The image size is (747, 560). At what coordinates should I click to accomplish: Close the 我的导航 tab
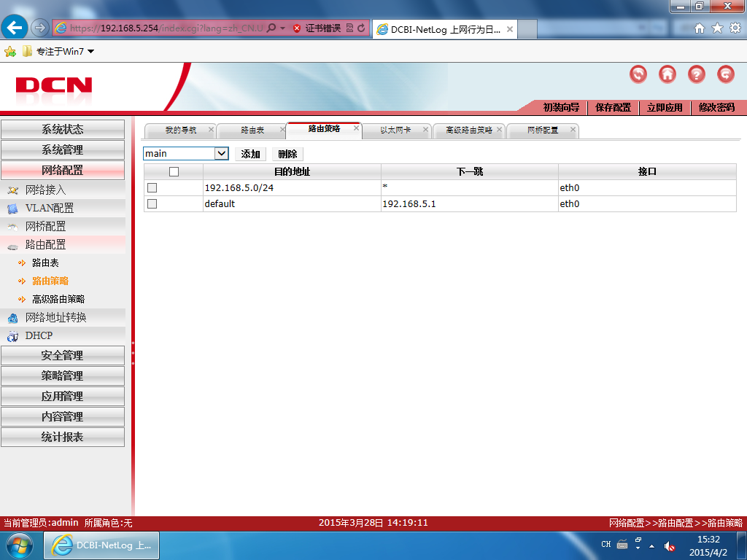click(211, 129)
